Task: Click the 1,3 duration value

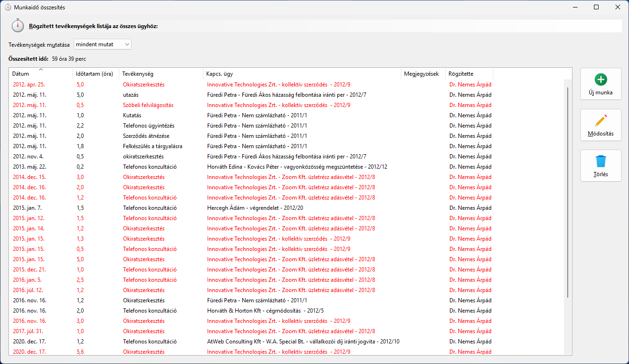Action: point(80,239)
